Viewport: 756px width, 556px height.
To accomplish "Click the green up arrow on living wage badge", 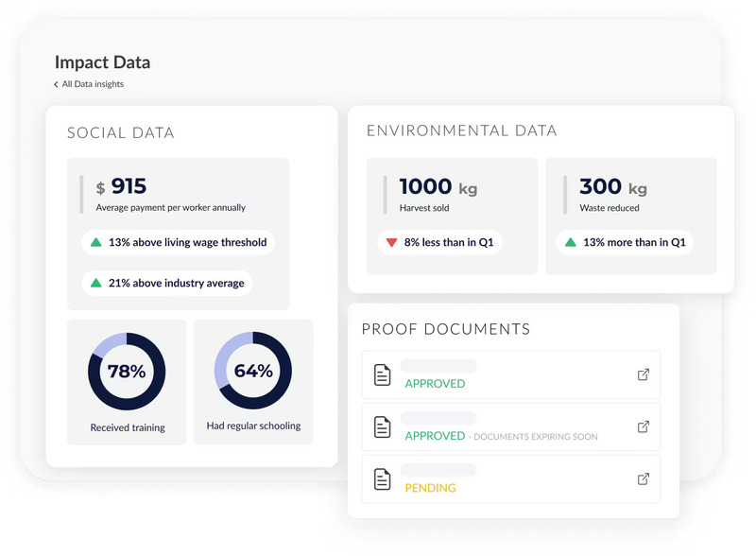I will pyautogui.click(x=96, y=242).
